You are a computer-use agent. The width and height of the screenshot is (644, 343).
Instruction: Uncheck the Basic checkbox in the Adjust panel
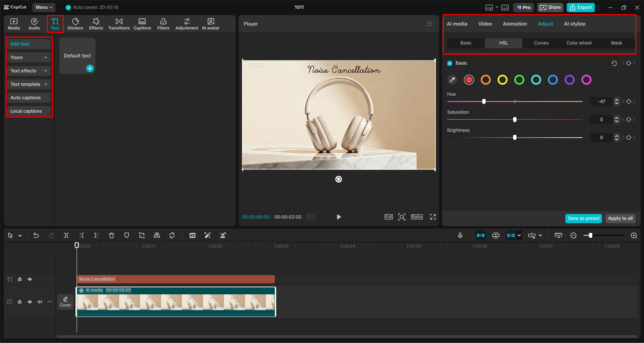[x=450, y=63]
